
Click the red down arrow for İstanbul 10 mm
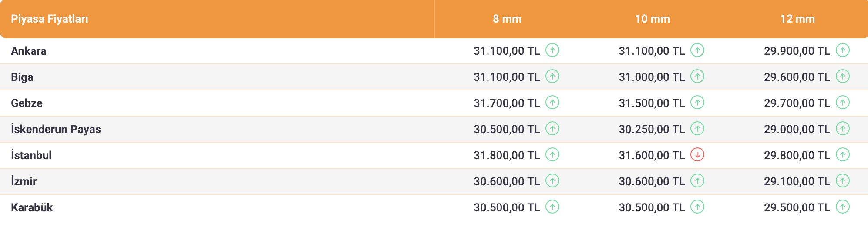[x=697, y=155]
